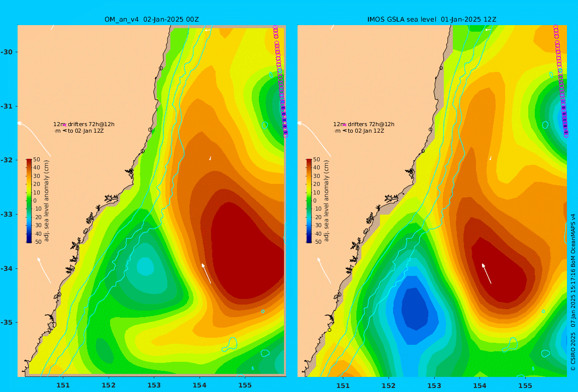578x392 pixels.
Task: Click longitude label 152 under the left map
Action: pyautogui.click(x=109, y=385)
